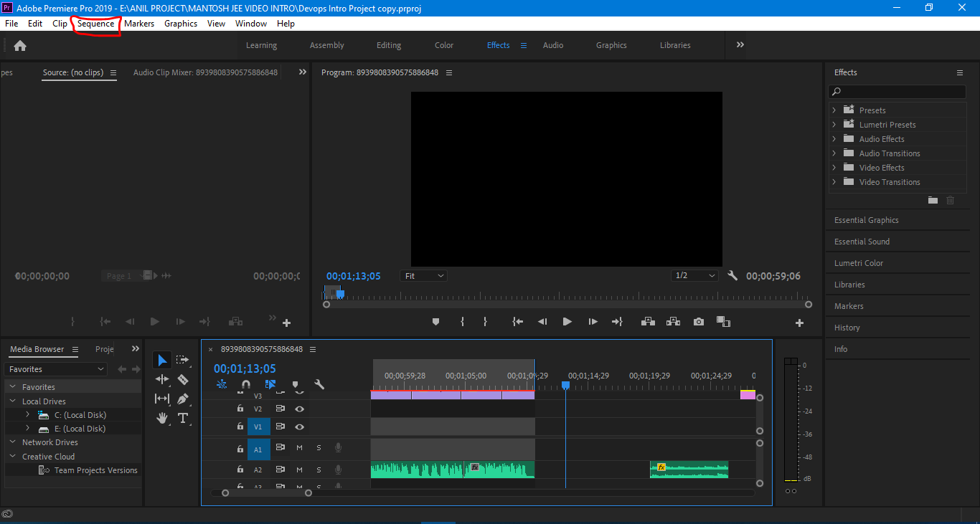This screenshot has height=524, width=980.
Task: Open the Source monitor button editor plus
Action: coord(286,323)
